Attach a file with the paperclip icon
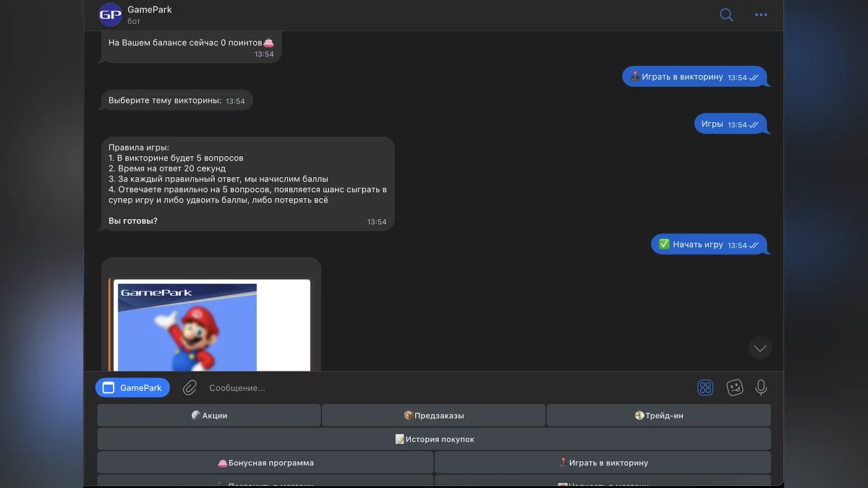 click(x=190, y=388)
